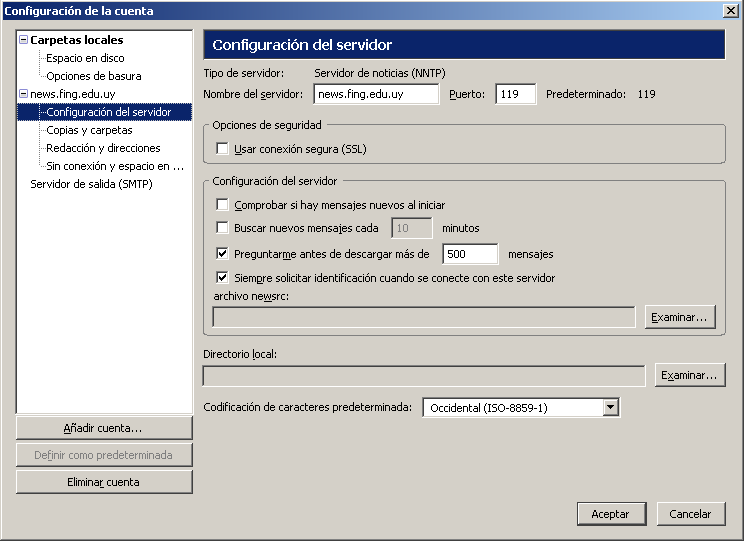Click Eliminar cuenta button
The height and width of the screenshot is (541, 744).
pos(104,482)
